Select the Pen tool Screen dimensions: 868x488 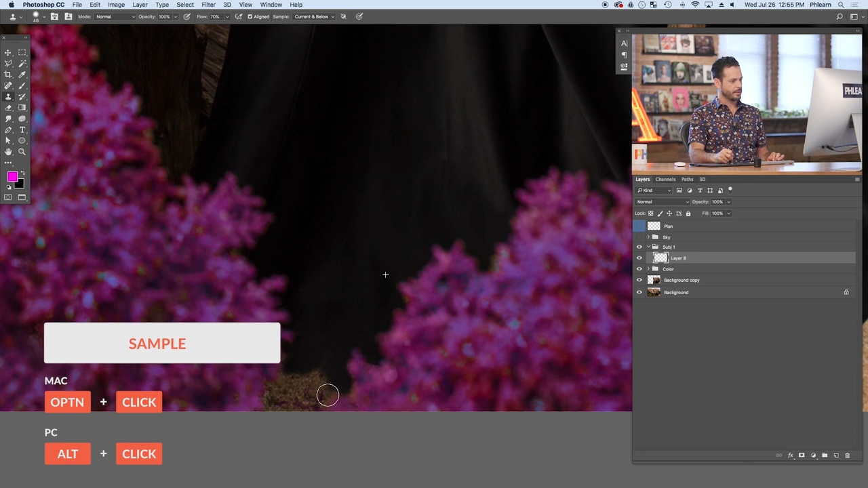[x=8, y=129]
